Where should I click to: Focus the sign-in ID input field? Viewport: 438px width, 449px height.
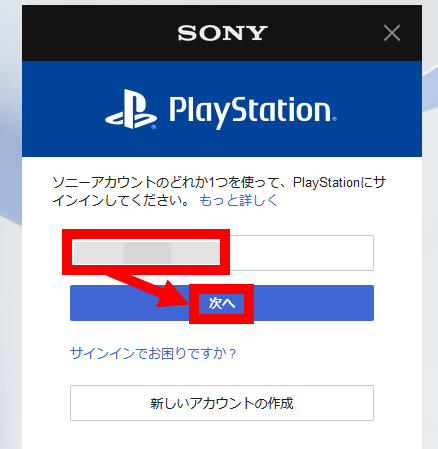click(x=222, y=253)
